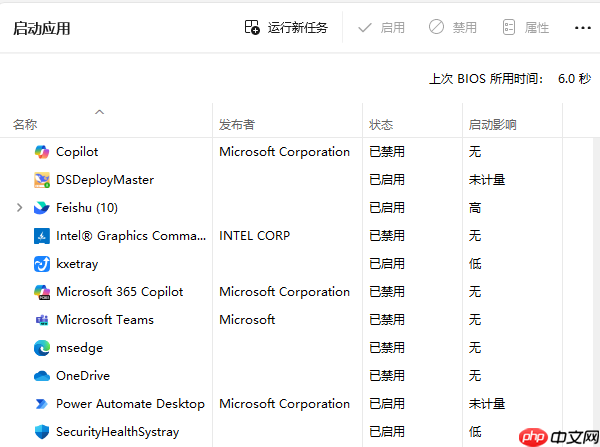Click the 运行新任务 icon

pos(252,28)
